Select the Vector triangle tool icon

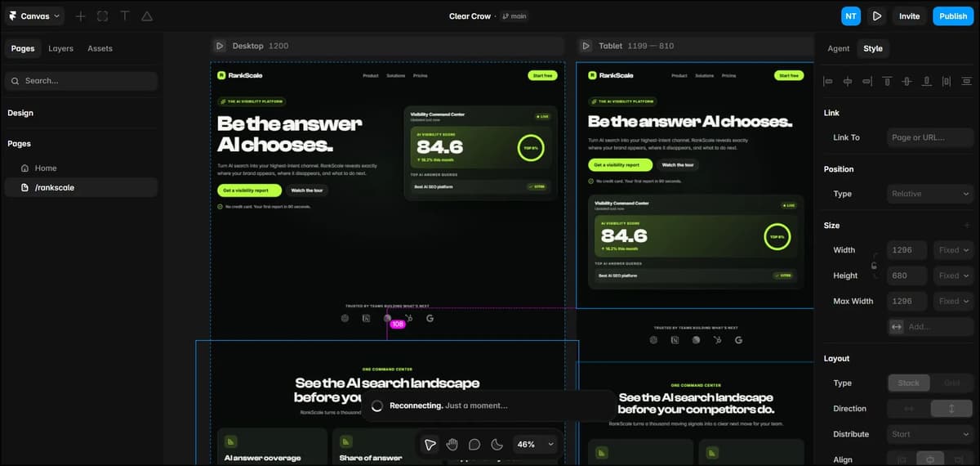coord(147,16)
